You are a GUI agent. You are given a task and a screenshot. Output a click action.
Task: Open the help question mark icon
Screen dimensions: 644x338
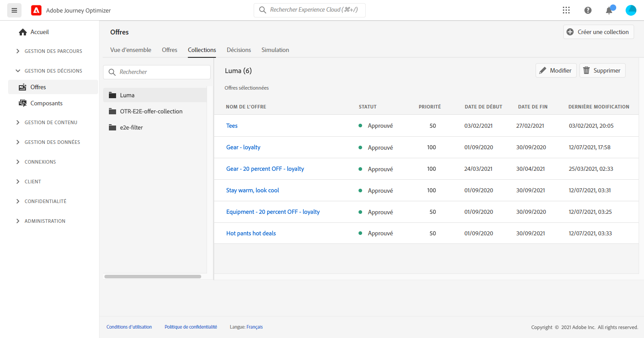tap(588, 10)
